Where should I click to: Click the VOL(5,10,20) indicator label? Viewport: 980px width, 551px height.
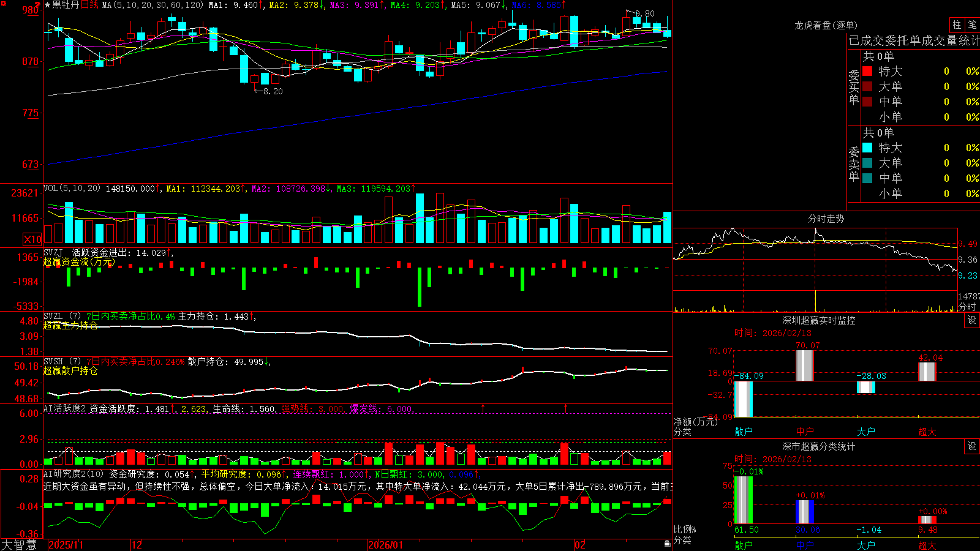pyautogui.click(x=72, y=188)
